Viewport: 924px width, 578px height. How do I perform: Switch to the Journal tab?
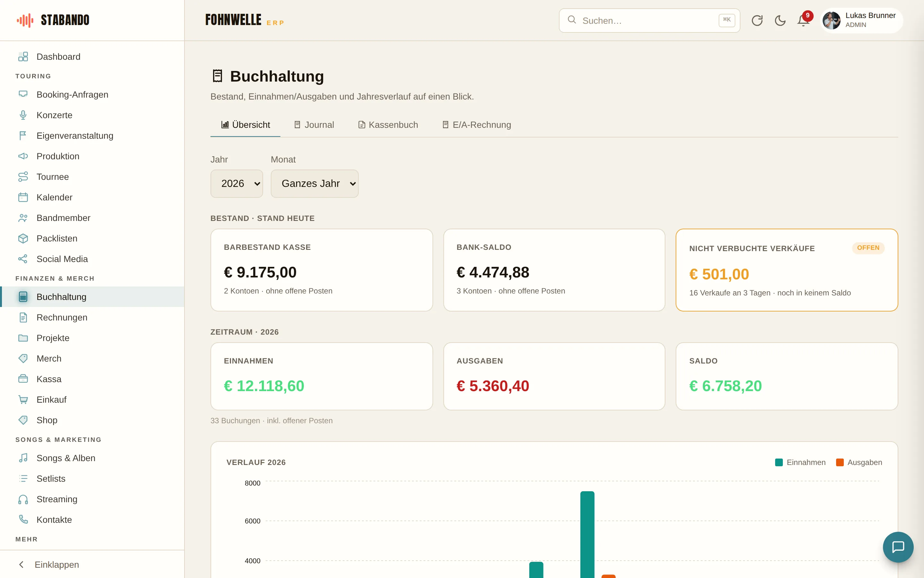(314, 125)
